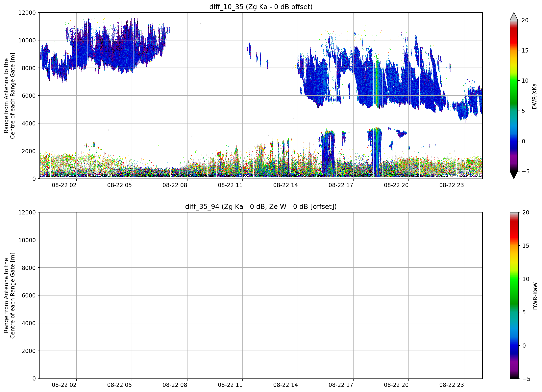Click the 10 tick on the DWR-KaW colorbar

pyautogui.click(x=526, y=279)
